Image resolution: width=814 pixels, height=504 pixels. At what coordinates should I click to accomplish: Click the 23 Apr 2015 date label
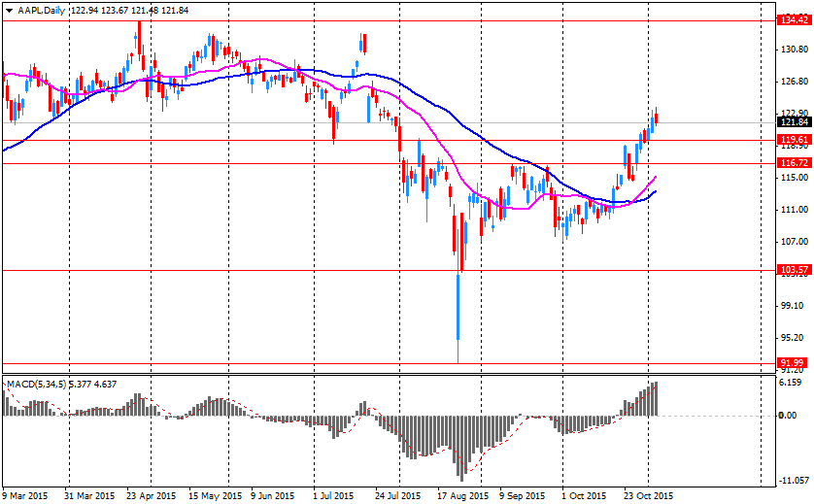click(x=152, y=495)
